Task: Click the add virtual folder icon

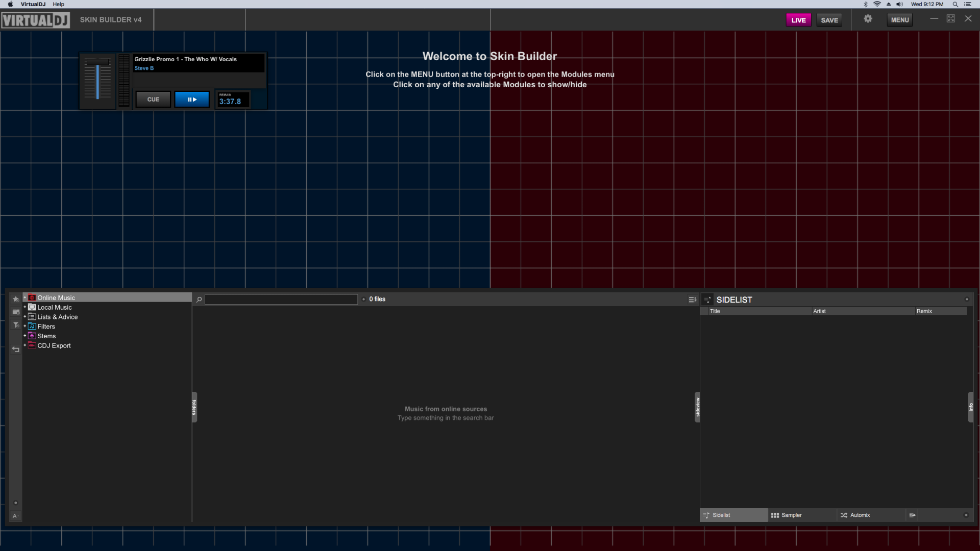Action: point(16,312)
